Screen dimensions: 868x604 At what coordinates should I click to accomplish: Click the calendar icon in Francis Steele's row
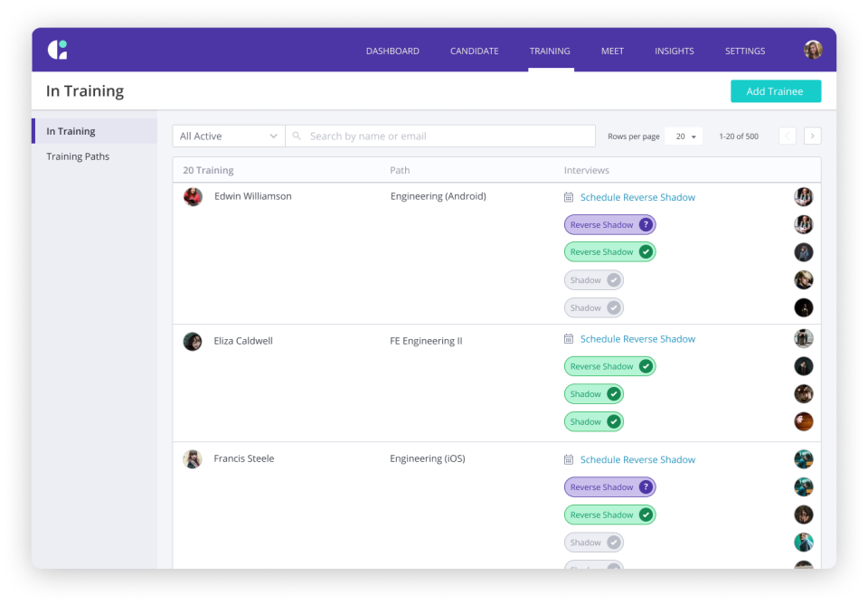coord(569,459)
